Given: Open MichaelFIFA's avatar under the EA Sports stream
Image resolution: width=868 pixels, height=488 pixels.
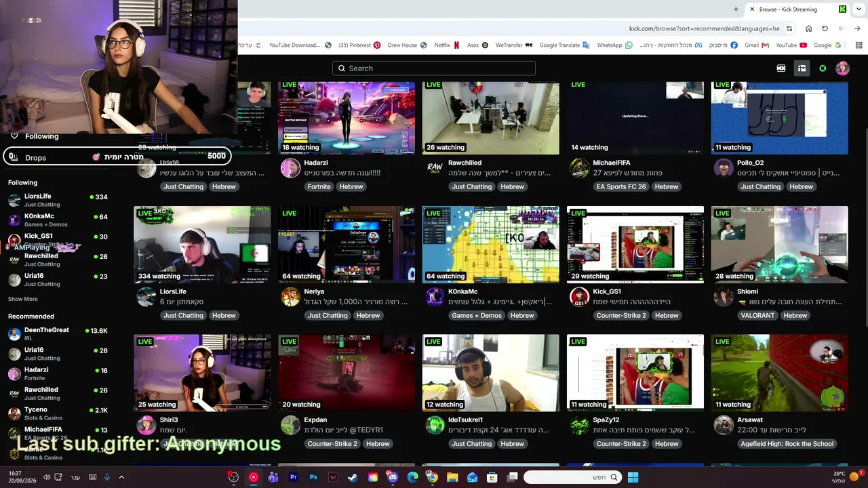Looking at the screenshot, I should [x=579, y=168].
